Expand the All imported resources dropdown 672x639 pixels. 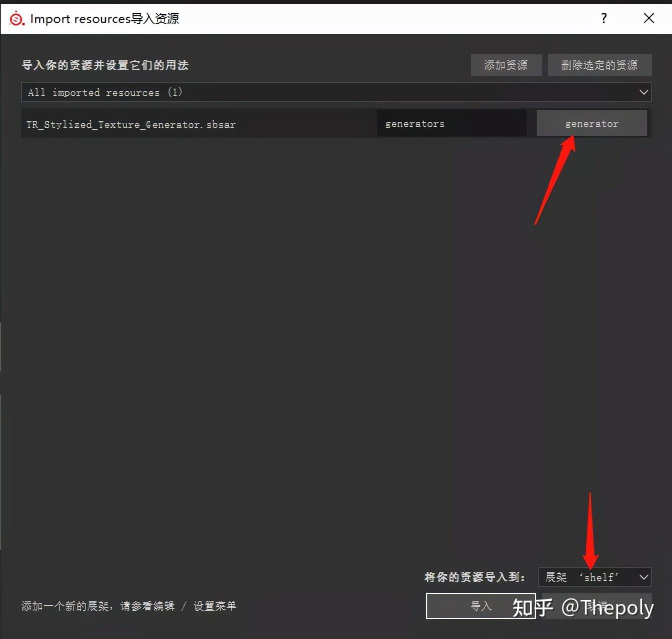click(336, 92)
